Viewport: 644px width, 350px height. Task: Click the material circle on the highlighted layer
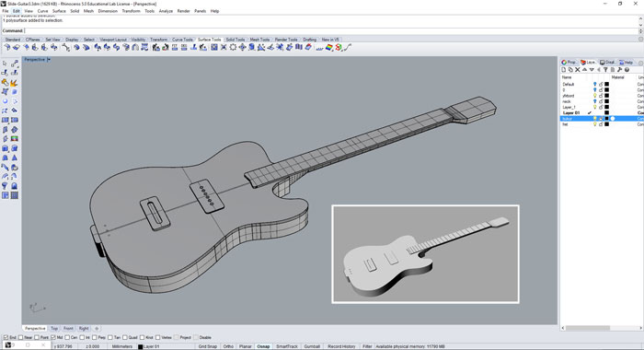pyautogui.click(x=613, y=119)
